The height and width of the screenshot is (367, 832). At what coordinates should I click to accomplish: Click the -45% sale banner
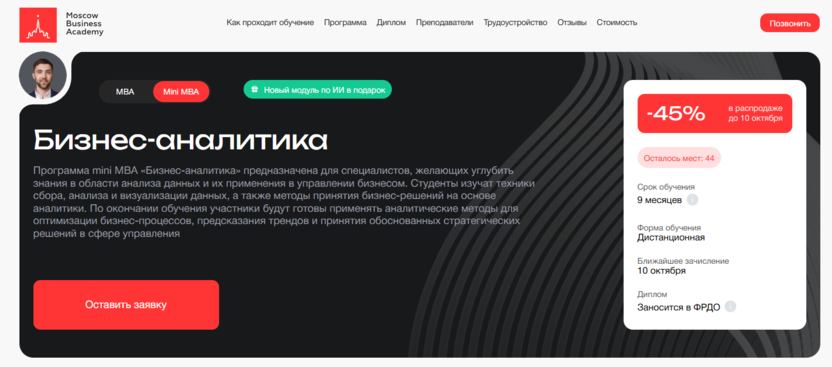[x=715, y=113]
